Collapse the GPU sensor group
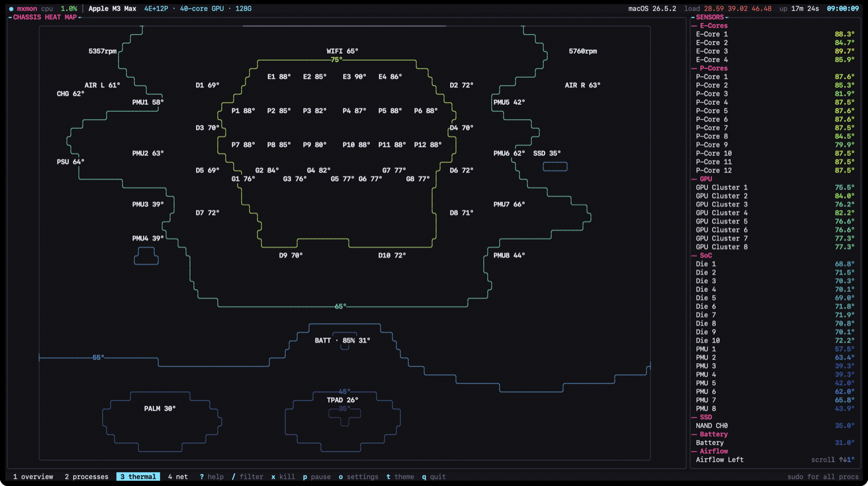868x486 pixels. (702, 179)
